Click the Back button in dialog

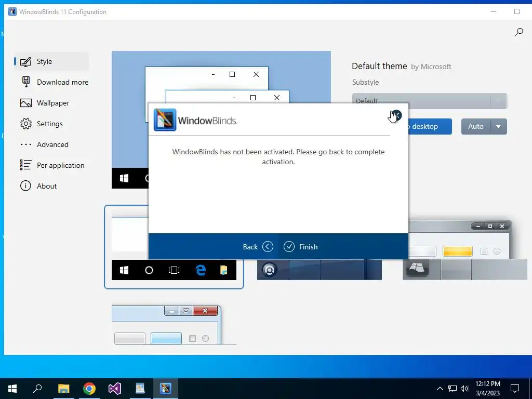tap(258, 247)
